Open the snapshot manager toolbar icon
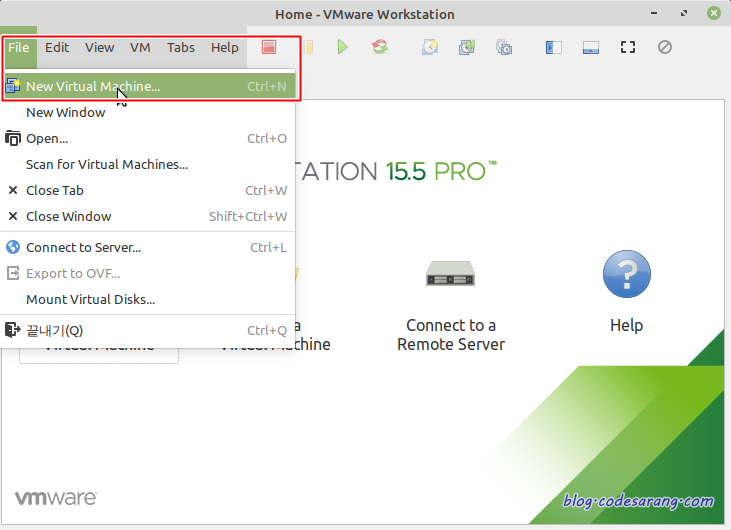This screenshot has height=530, width=731. point(504,47)
